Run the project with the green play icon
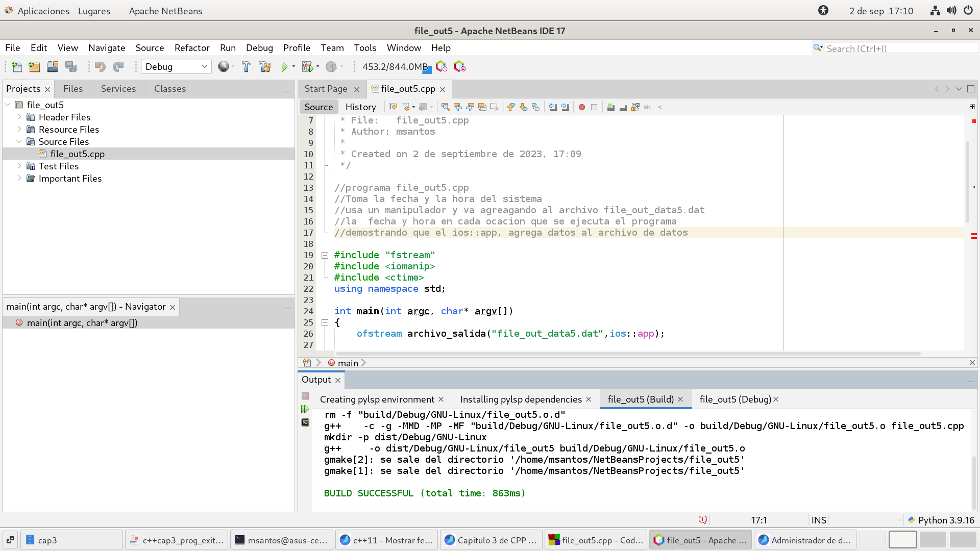Viewport: 980px width, 551px height. (284, 67)
